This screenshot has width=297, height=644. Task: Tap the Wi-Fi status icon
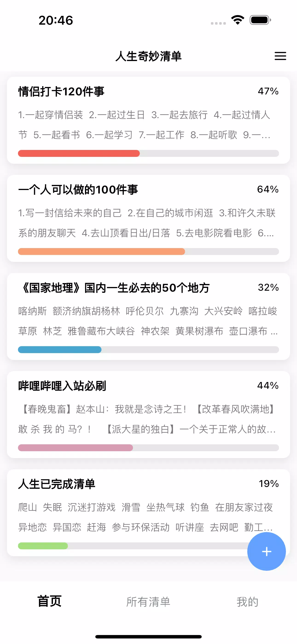(238, 20)
